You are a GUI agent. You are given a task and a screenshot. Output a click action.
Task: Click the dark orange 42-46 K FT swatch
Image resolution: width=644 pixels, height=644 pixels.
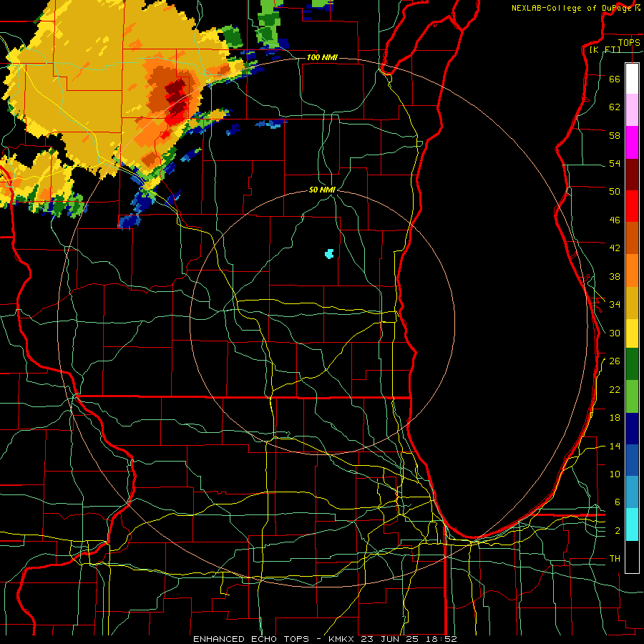(632, 238)
